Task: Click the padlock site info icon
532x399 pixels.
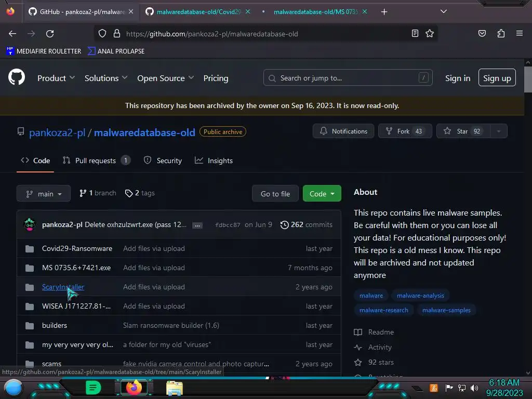Action: click(x=117, y=34)
